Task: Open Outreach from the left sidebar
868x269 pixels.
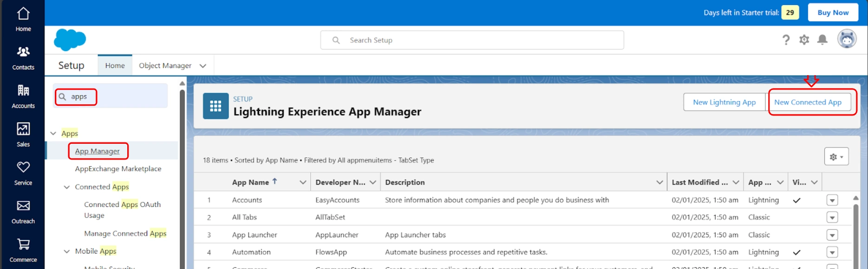Action: tap(23, 211)
